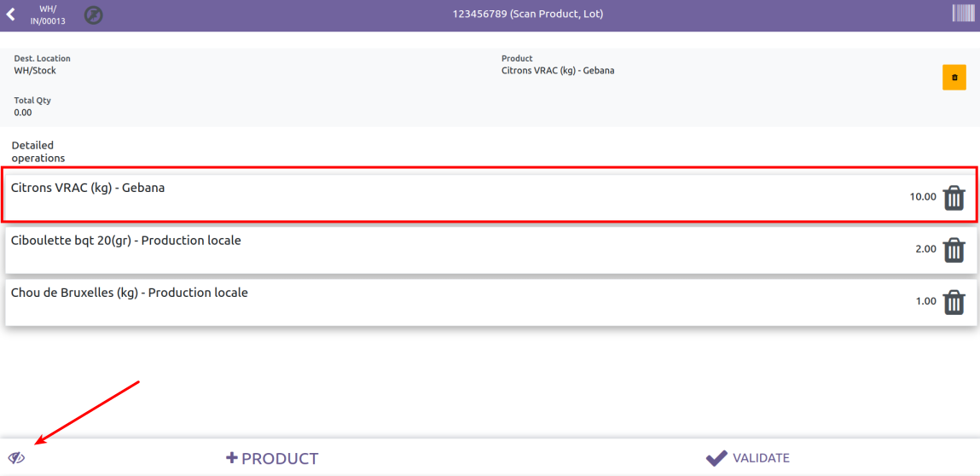
Task: Click the WH/IN/00013 reference label
Action: click(x=48, y=15)
